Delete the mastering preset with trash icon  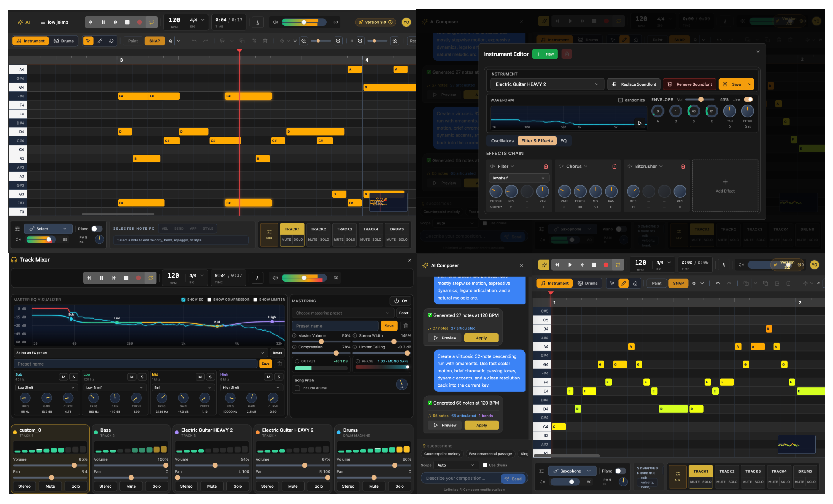coord(406,326)
